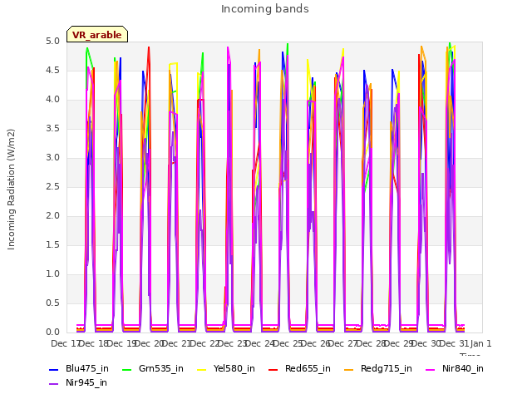
Task: Click the 3.0 y-axis tick label
Action: (52, 158)
